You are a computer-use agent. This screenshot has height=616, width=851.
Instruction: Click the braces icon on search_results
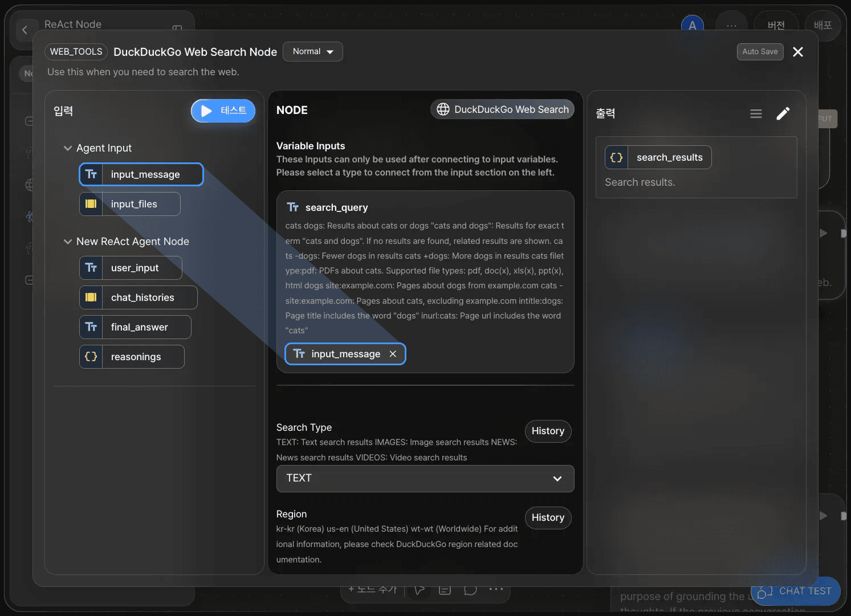(x=617, y=157)
